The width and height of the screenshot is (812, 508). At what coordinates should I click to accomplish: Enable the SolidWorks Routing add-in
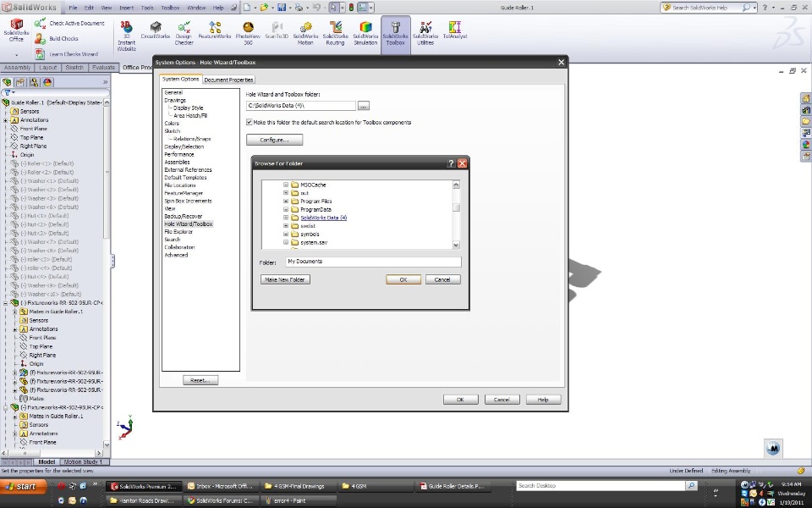click(335, 34)
